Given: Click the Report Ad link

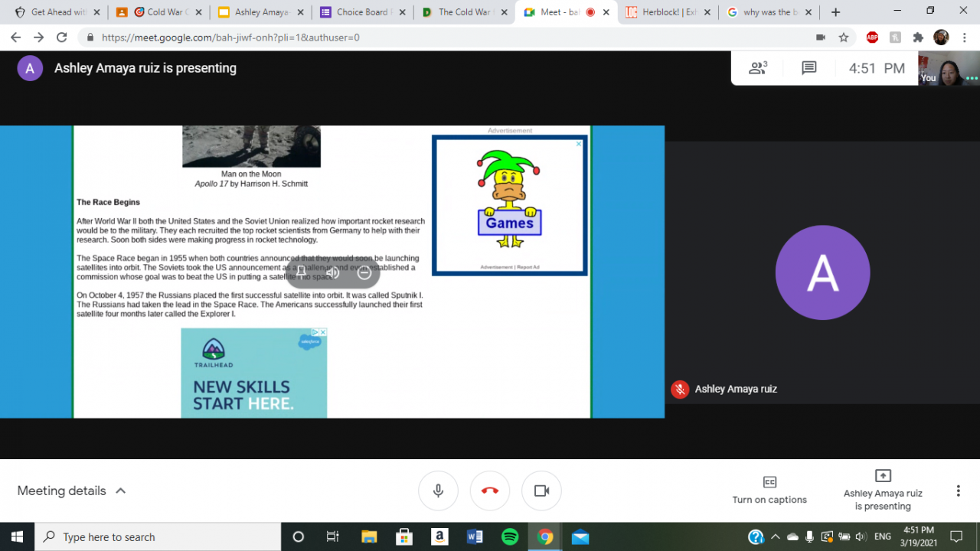Looking at the screenshot, I should pos(528,267).
